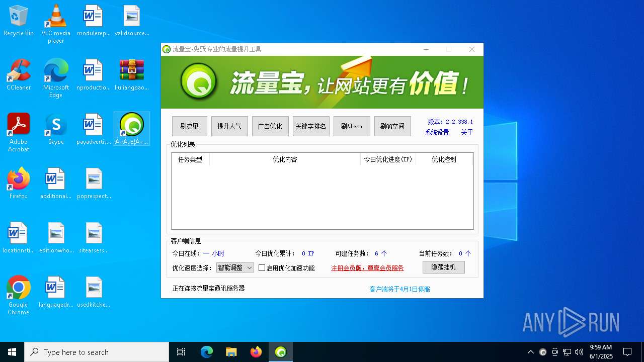Select the green Q application desktop shortcut

tap(132, 129)
